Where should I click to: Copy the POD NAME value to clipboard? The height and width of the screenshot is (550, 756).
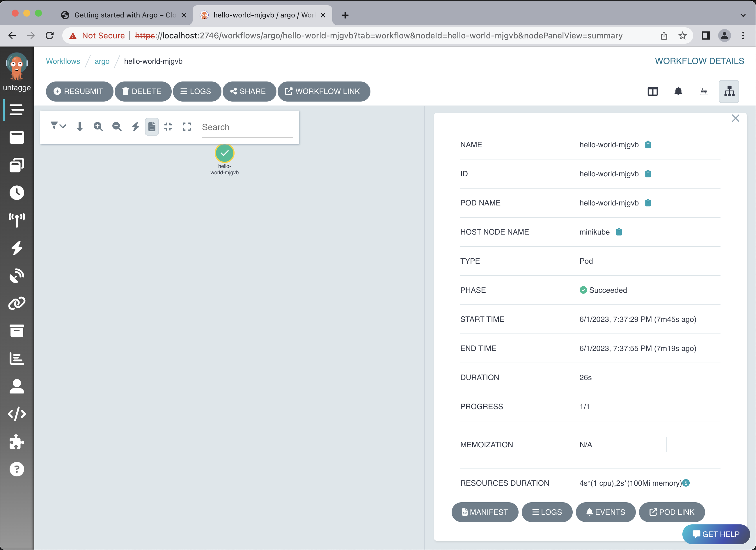tap(648, 203)
